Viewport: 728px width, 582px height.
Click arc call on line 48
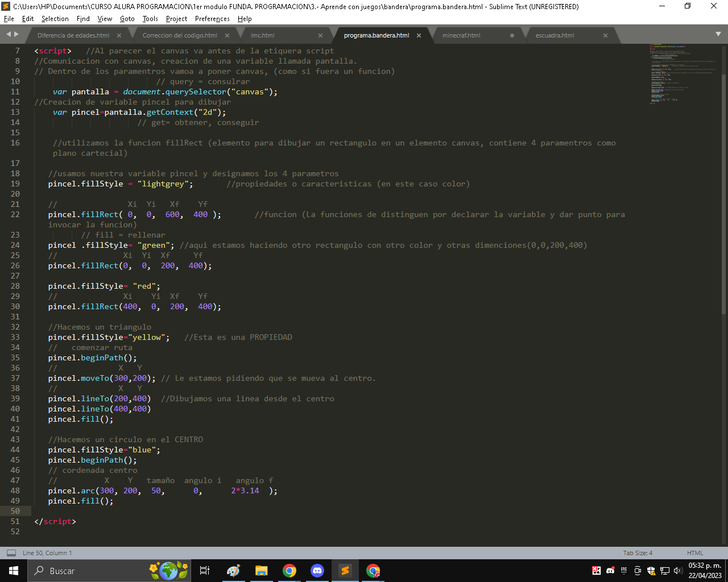coord(88,490)
